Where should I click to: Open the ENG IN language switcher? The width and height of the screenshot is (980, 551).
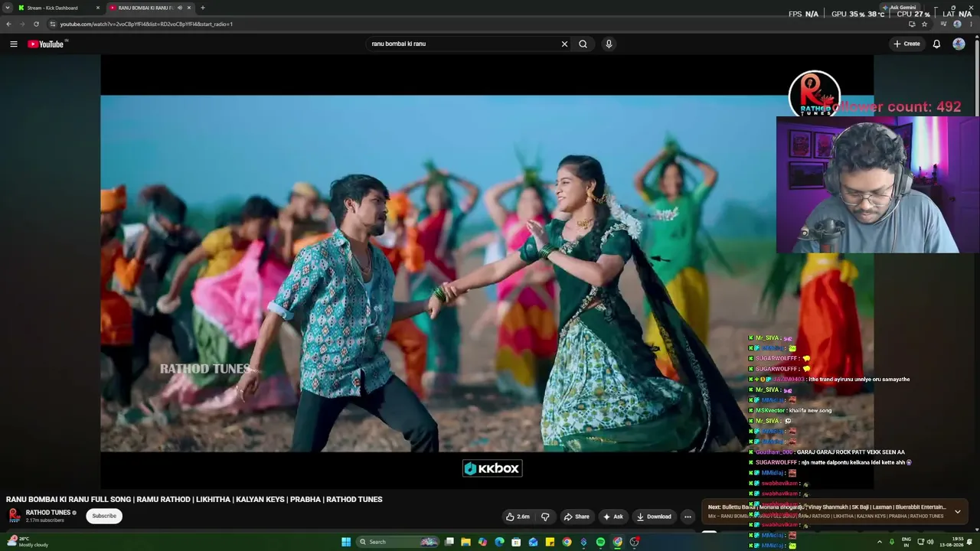(x=906, y=542)
